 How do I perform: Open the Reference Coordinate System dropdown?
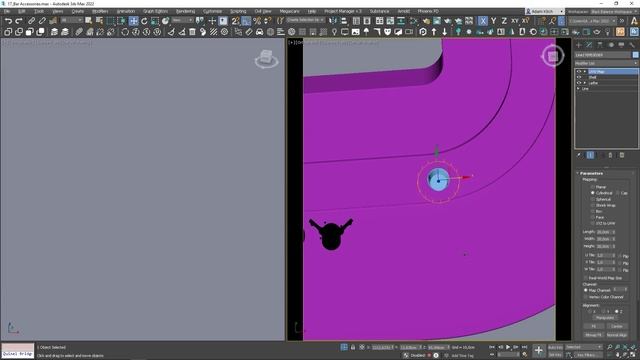coord(182,20)
